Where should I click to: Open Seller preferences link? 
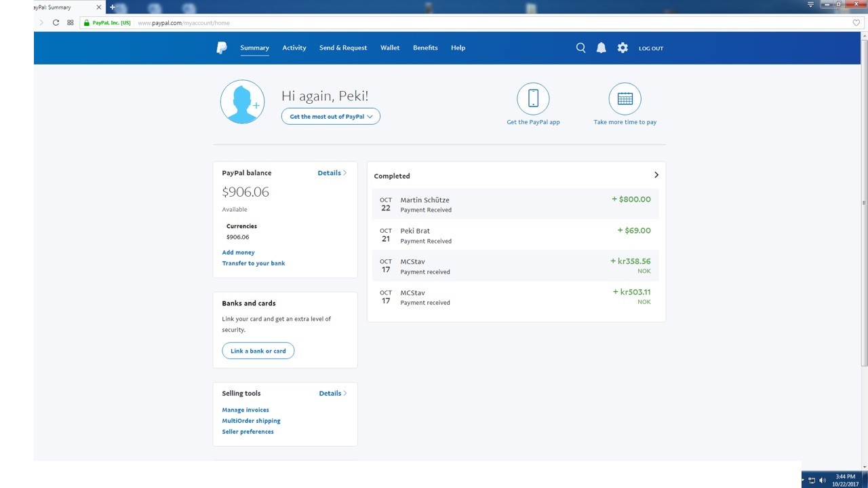coord(248,432)
